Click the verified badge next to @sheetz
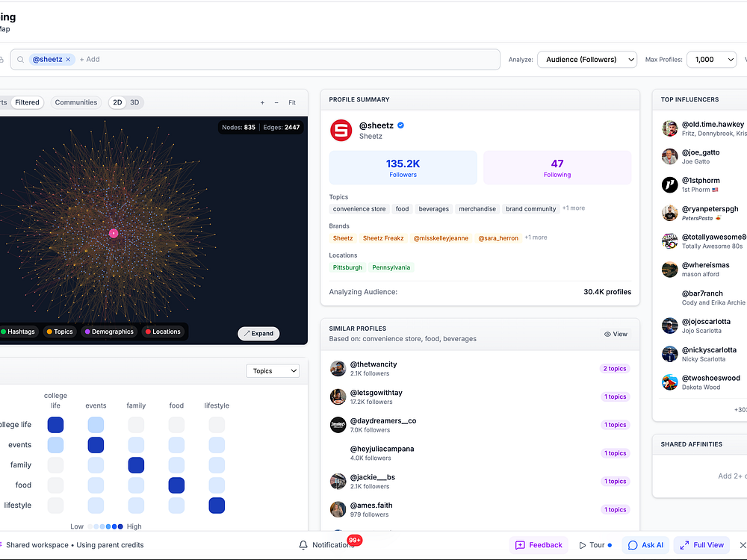Image resolution: width=747 pixels, height=560 pixels. click(x=400, y=125)
